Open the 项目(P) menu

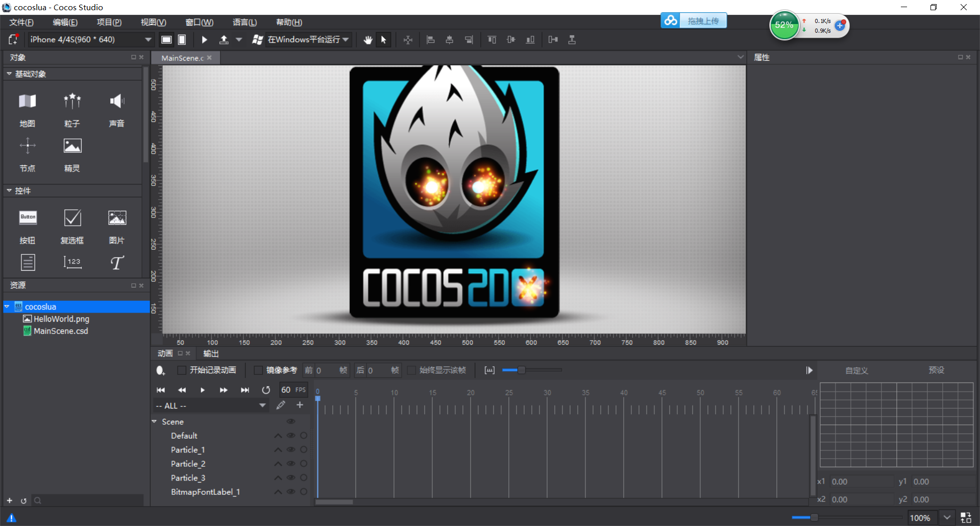click(x=109, y=22)
